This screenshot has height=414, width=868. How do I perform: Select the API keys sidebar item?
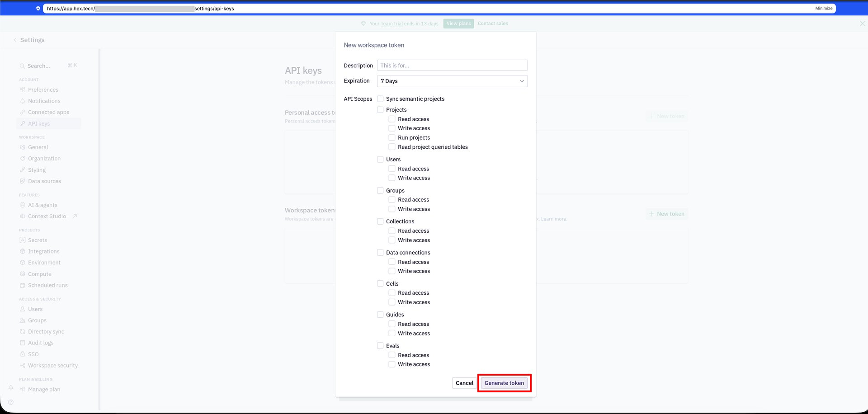48,124
